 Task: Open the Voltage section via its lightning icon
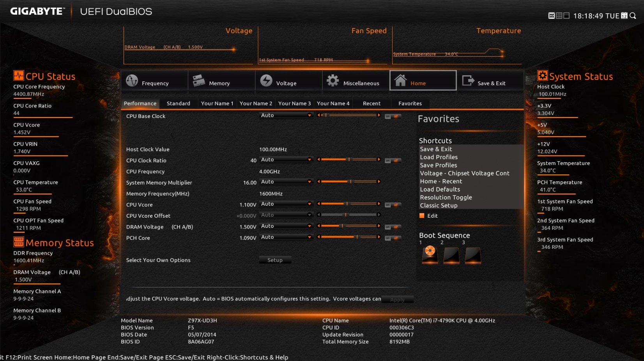pos(266,80)
